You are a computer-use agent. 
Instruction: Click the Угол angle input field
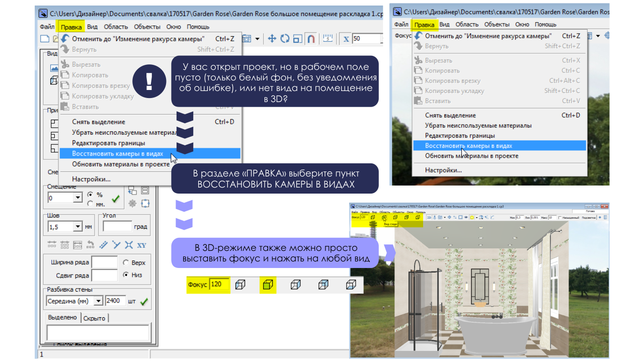coord(117,227)
